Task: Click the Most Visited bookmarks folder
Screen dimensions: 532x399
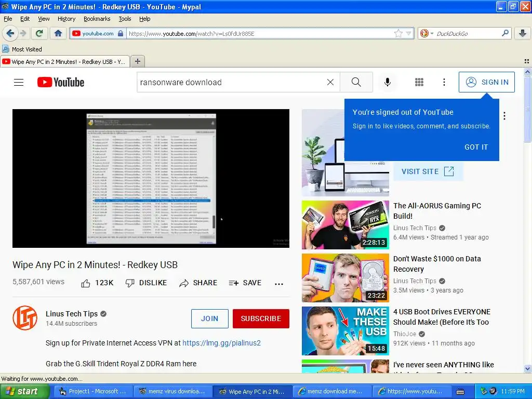Action: 22,49
